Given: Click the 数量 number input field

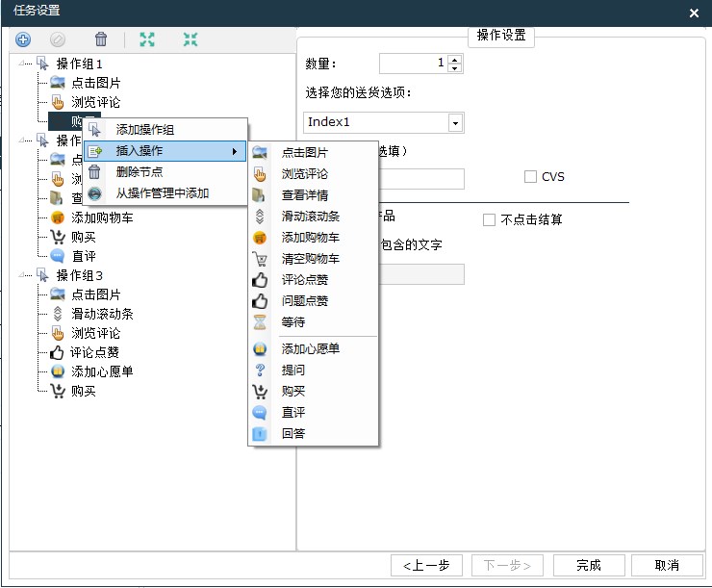Looking at the screenshot, I should [413, 64].
